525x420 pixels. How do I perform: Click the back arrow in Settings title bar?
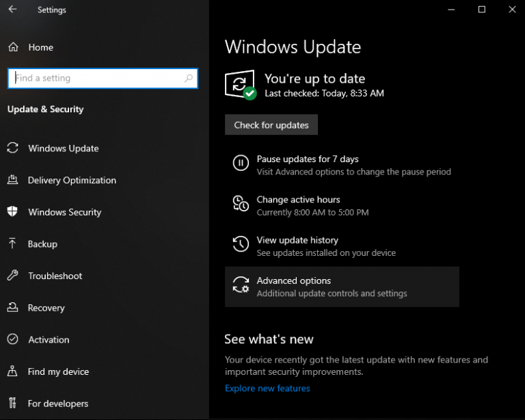click(12, 10)
